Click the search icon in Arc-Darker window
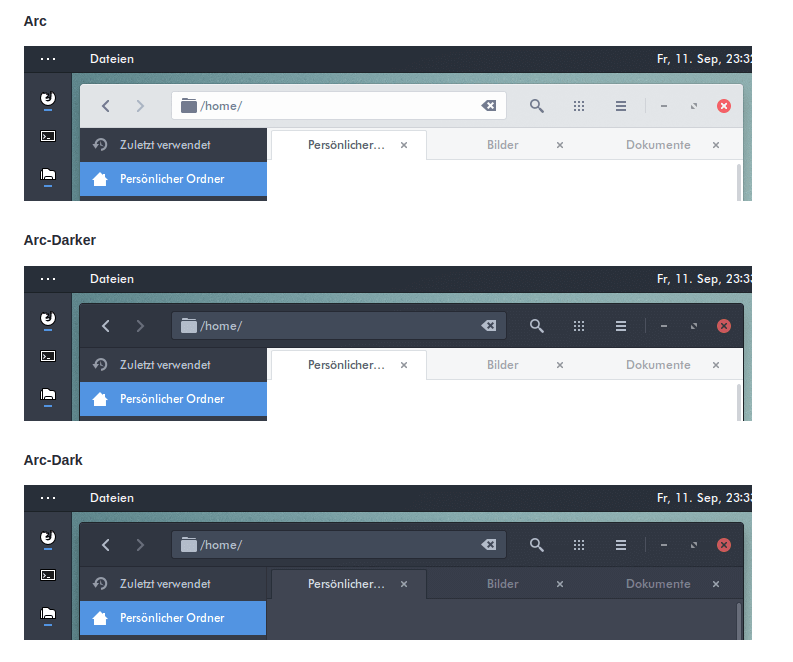 (x=537, y=326)
